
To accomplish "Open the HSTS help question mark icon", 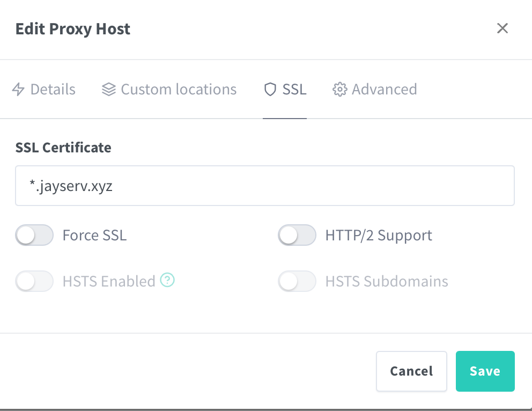I will 168,280.
